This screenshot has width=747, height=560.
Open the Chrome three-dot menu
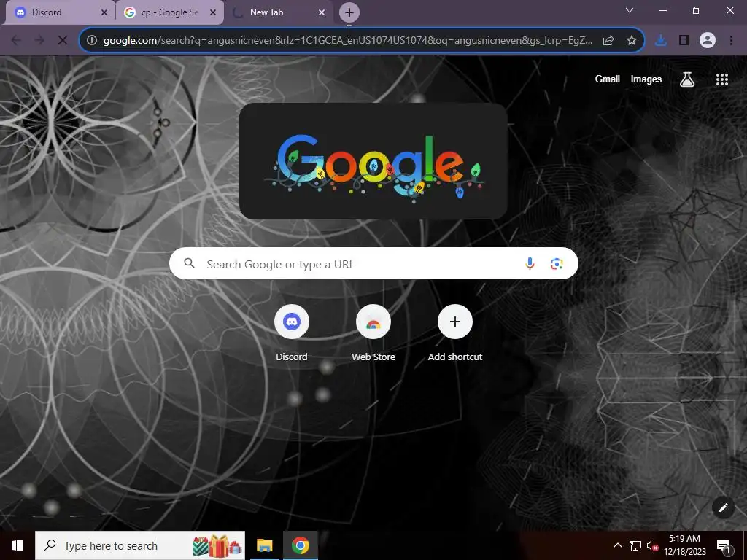(731, 41)
